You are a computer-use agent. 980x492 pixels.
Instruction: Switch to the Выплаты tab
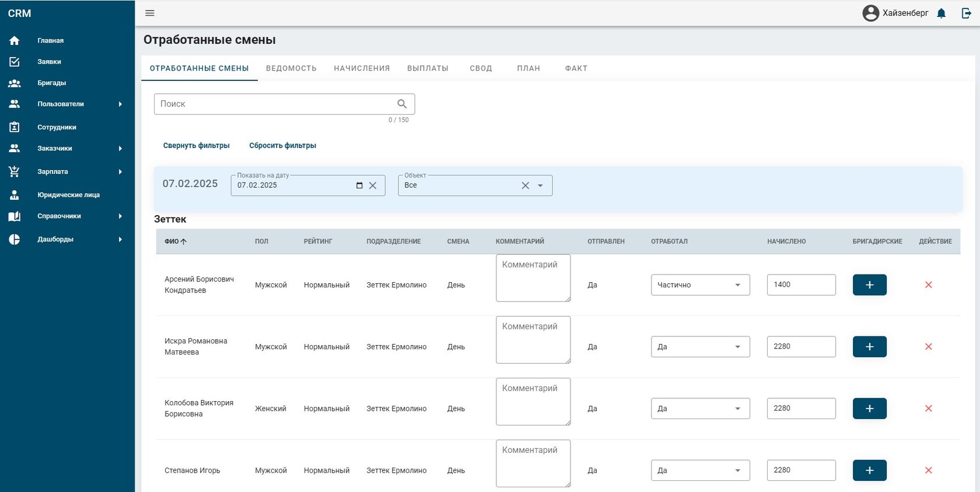click(x=428, y=68)
